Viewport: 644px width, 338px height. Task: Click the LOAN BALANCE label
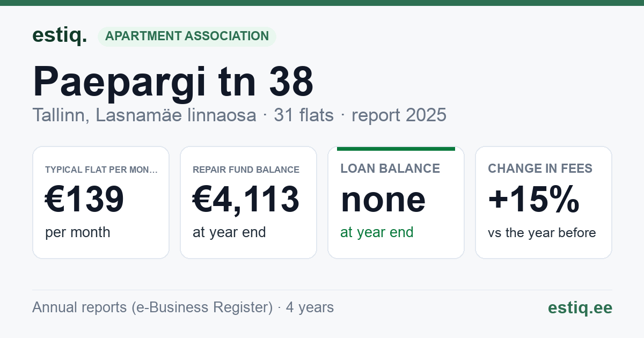pyautogui.click(x=390, y=168)
